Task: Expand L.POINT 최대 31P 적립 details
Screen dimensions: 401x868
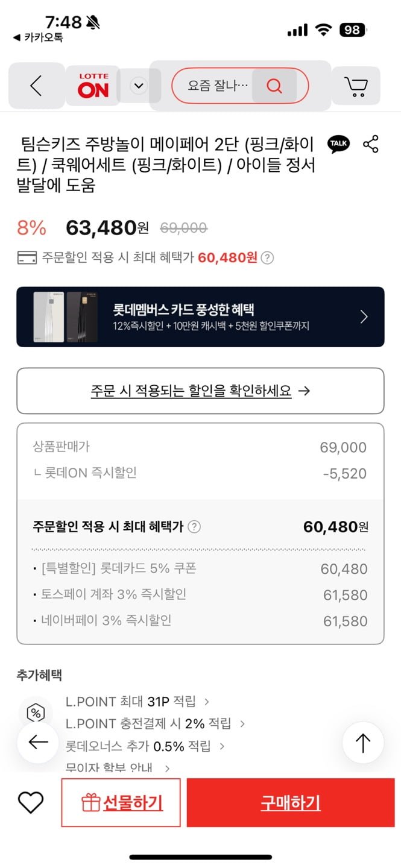Action: [x=137, y=702]
